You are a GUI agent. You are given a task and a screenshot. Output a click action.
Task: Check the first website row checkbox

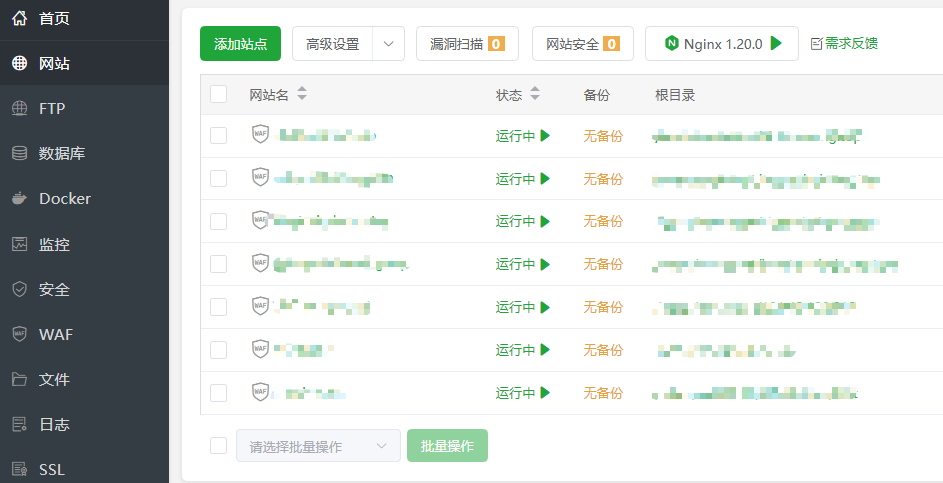pyautogui.click(x=219, y=136)
